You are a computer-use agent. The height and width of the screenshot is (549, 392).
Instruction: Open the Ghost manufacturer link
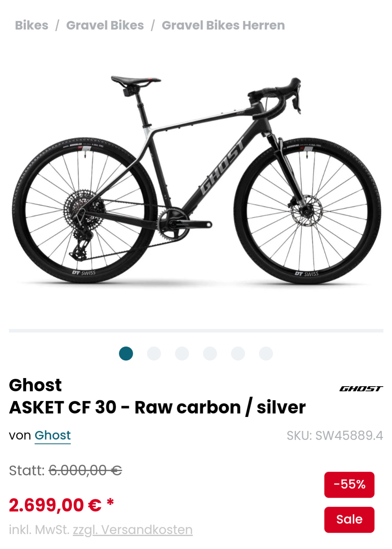pyautogui.click(x=53, y=435)
